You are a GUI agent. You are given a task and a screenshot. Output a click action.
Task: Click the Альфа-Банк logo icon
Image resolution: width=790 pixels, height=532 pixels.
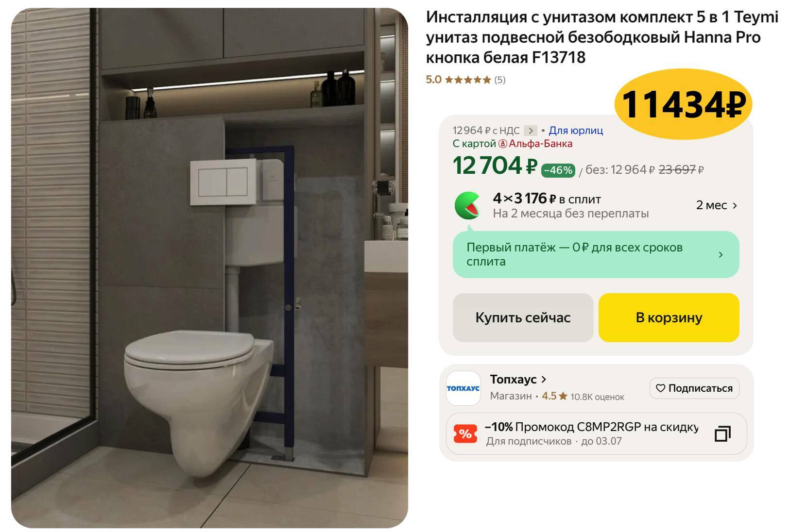tap(503, 144)
